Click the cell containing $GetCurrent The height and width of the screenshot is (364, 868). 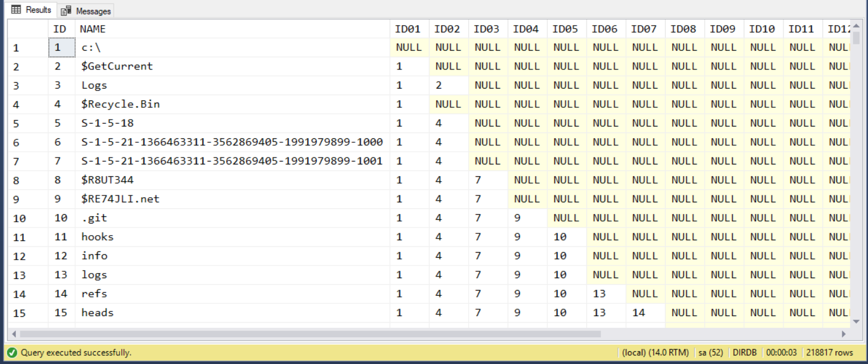[x=117, y=66]
